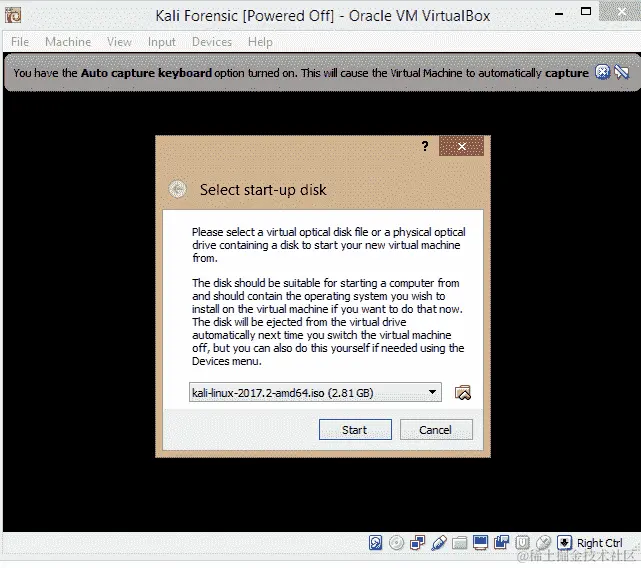Click the display settings status icon

pyautogui.click(x=480, y=543)
